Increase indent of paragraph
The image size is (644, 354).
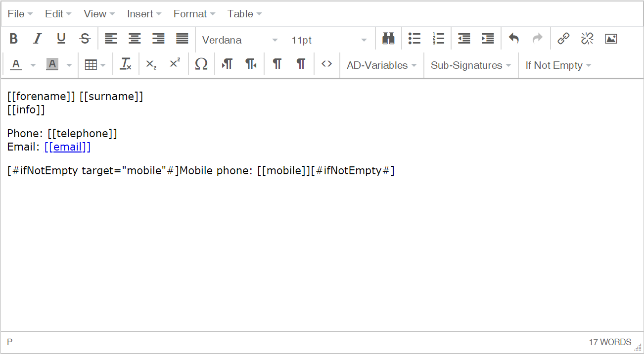[x=488, y=39]
